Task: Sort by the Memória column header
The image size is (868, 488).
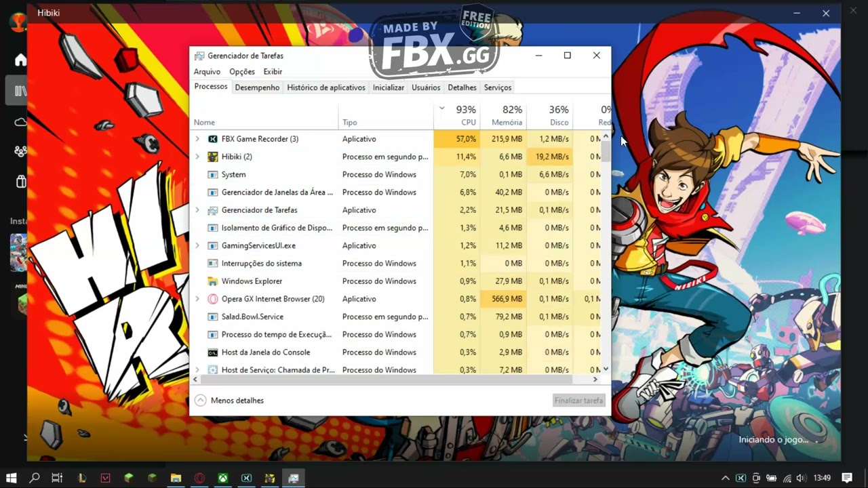Action: coord(503,115)
